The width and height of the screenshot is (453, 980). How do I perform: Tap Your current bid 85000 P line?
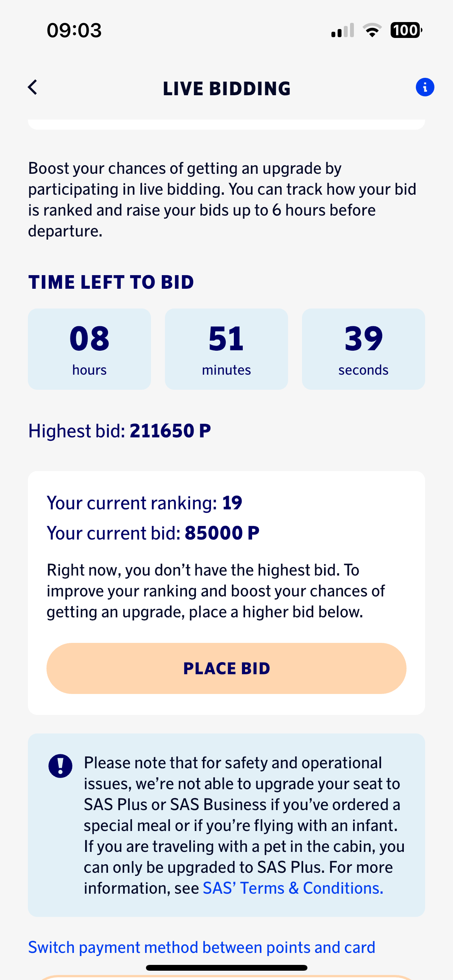153,533
